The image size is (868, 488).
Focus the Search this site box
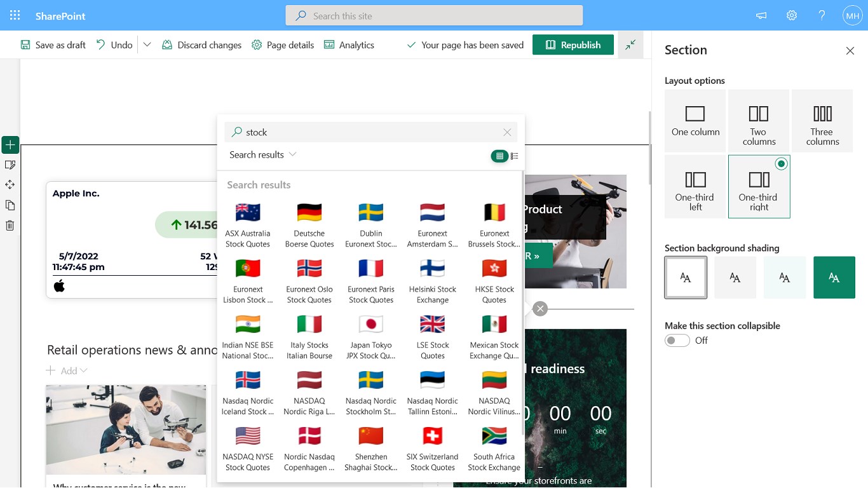434,16
